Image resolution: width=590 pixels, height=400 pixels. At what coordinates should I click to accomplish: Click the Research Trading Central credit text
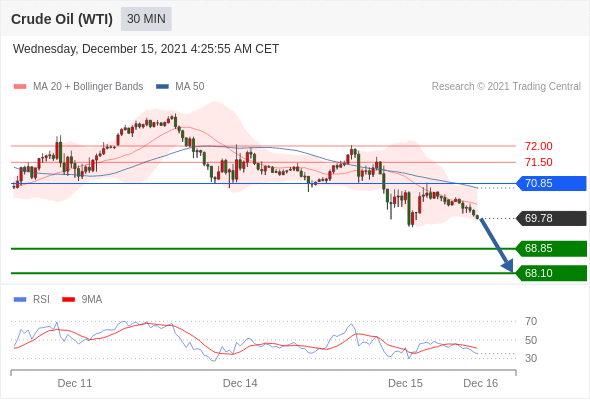coord(506,87)
